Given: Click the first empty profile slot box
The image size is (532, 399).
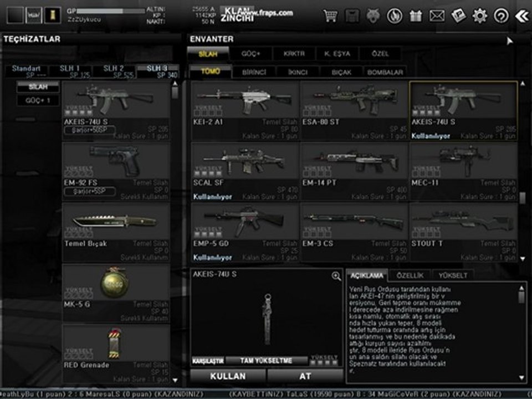Looking at the screenshot, I should (x=15, y=16).
